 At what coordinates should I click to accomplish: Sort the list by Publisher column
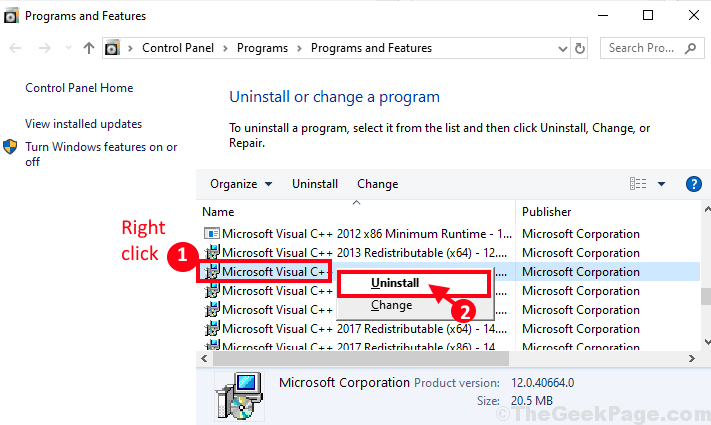546,212
